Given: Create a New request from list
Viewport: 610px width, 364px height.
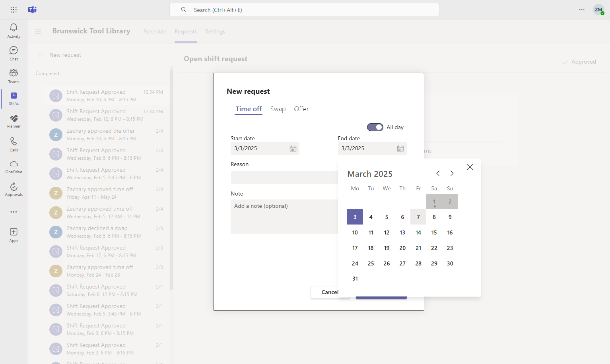Looking at the screenshot, I should (x=59, y=55).
